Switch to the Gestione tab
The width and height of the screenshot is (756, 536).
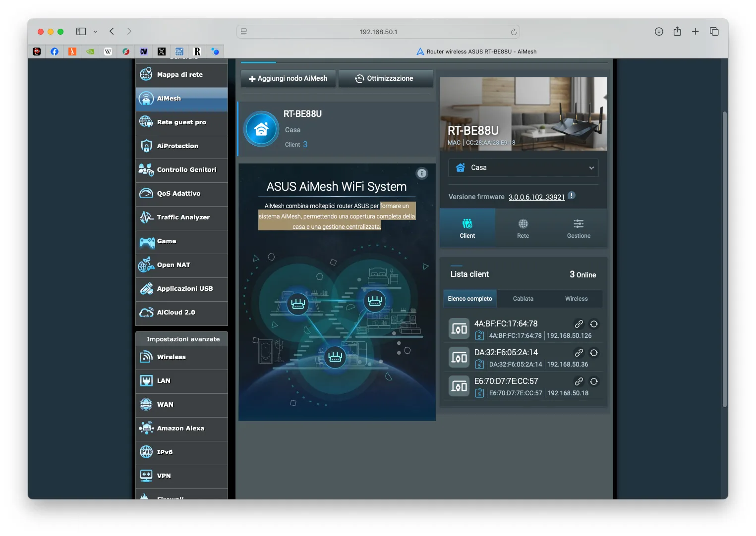579,228
